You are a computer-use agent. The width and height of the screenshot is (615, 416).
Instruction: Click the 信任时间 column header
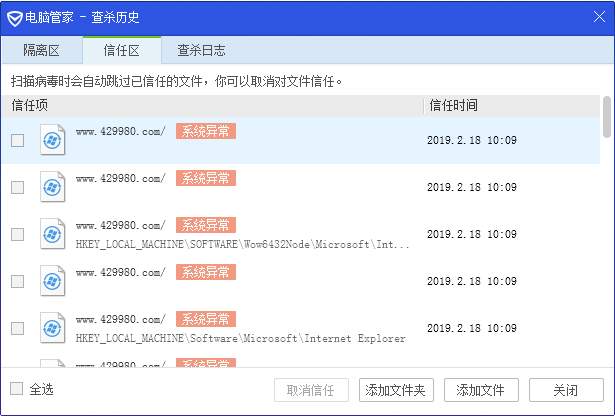point(512,105)
